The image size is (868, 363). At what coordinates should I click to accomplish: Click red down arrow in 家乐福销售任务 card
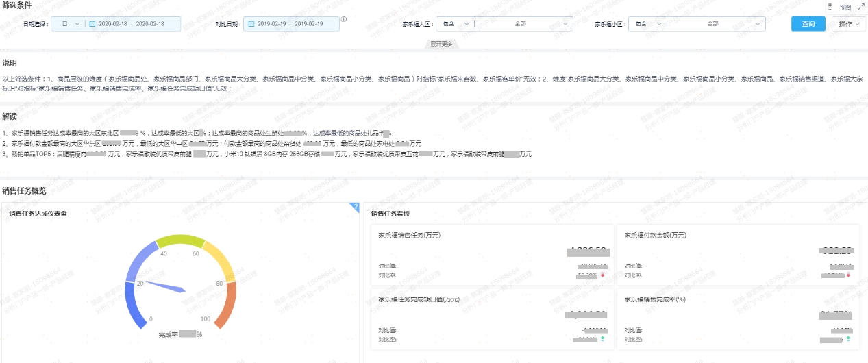[x=602, y=275]
